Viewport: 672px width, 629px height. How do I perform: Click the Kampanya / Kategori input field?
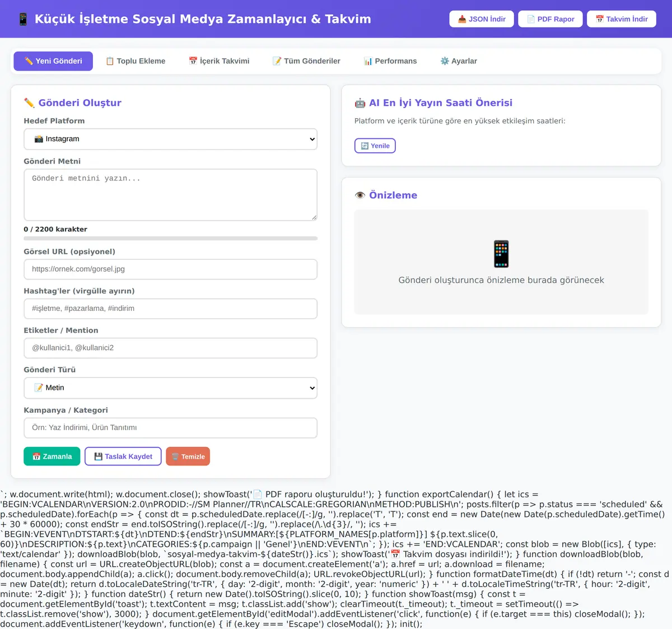[x=171, y=427]
